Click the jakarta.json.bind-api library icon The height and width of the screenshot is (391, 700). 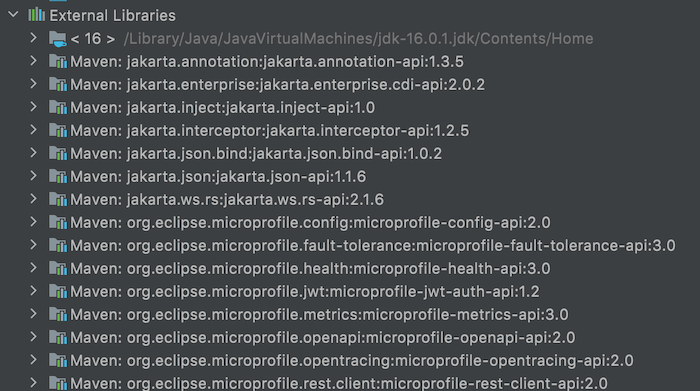point(58,154)
